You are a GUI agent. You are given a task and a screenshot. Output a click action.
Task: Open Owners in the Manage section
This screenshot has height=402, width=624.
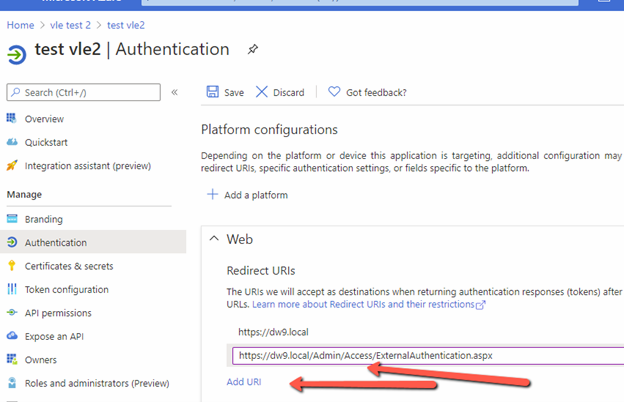pyautogui.click(x=41, y=360)
